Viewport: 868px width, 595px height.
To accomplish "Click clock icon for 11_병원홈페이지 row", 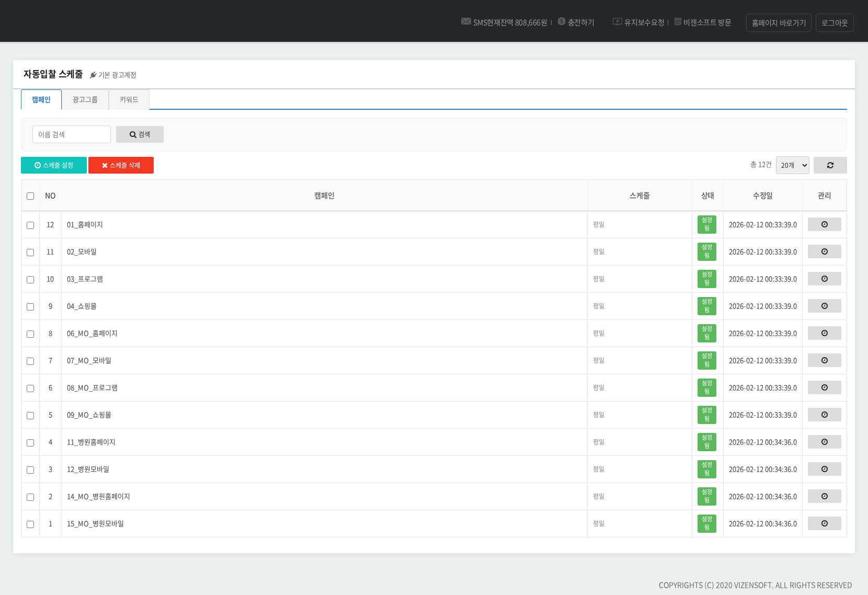I will point(824,442).
